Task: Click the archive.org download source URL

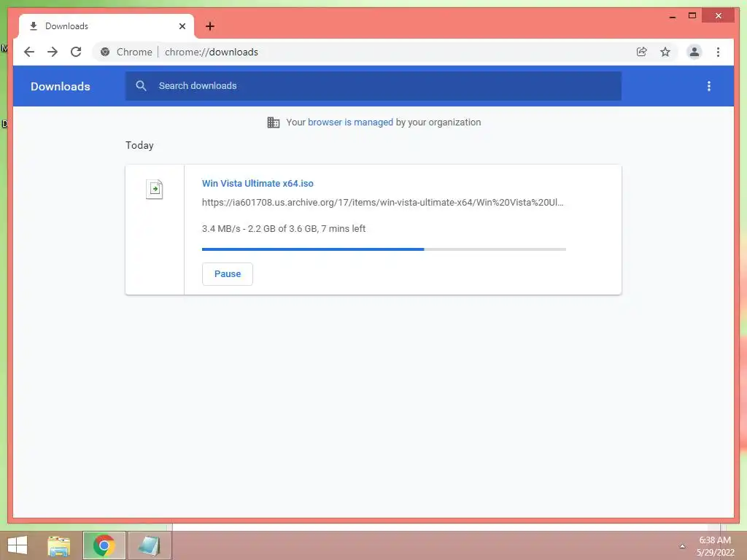Action: 382,203
